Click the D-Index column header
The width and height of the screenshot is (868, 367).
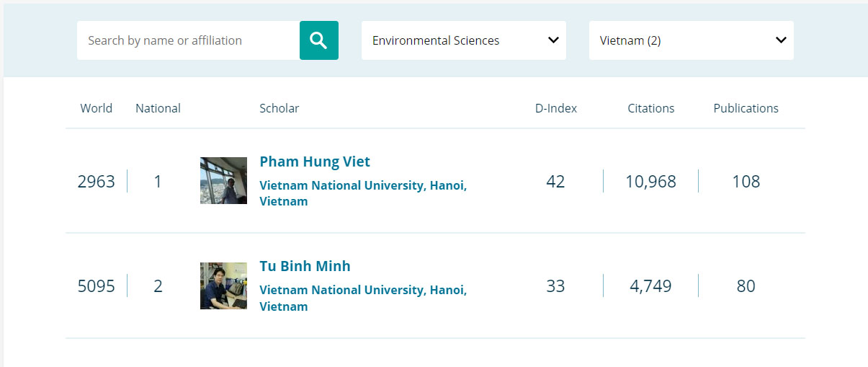(x=555, y=108)
